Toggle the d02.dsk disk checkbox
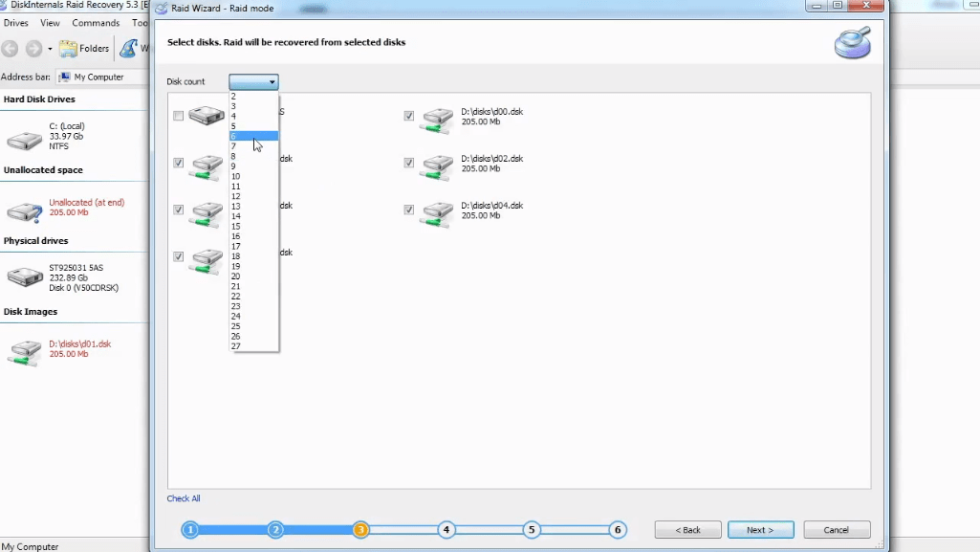The width and height of the screenshot is (980, 552). pyautogui.click(x=409, y=164)
